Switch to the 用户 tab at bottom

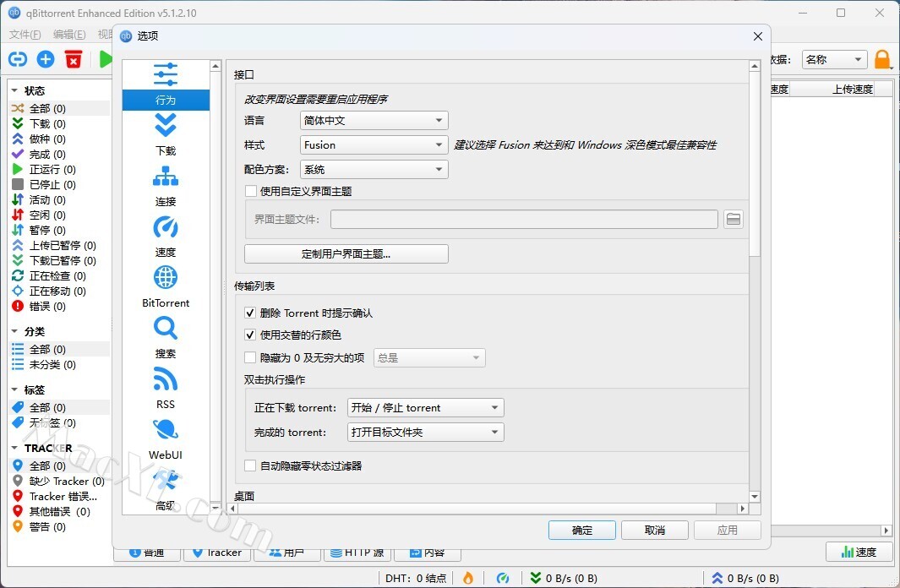point(287,553)
